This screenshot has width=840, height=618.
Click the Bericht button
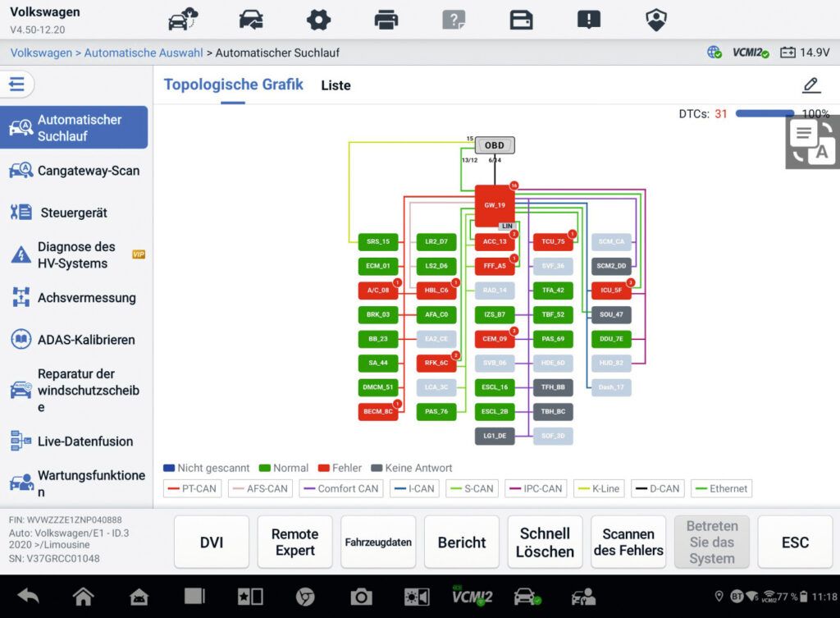pyautogui.click(x=462, y=542)
